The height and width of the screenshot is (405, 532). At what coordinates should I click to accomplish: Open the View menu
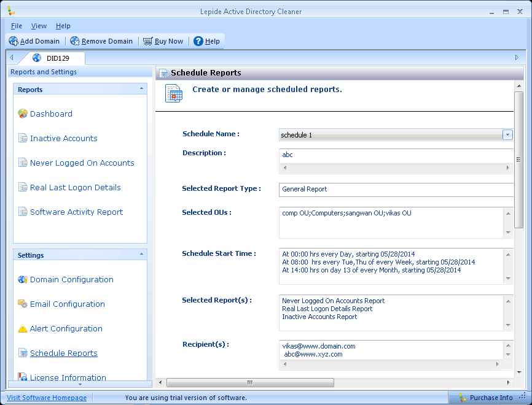[39, 26]
